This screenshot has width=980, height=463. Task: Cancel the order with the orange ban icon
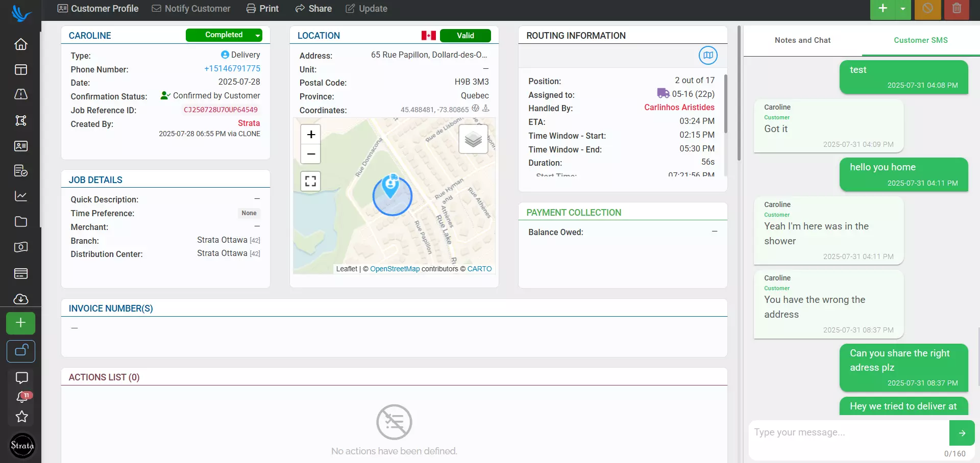(x=927, y=9)
